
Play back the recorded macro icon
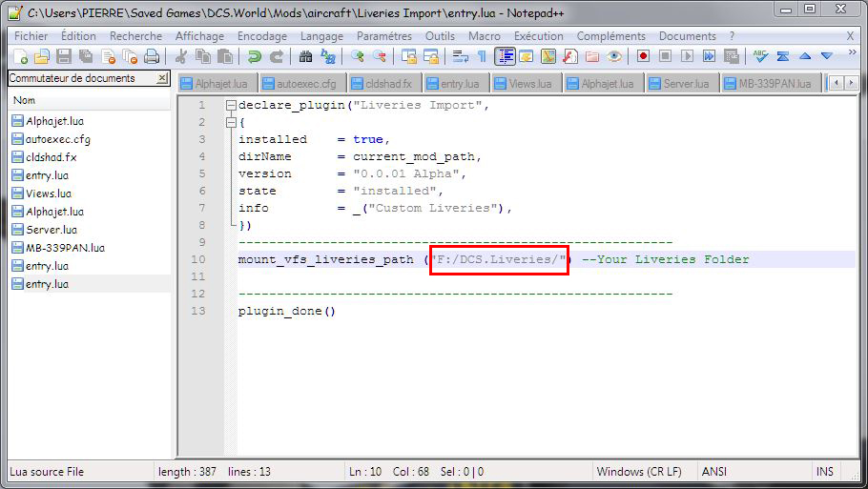click(687, 56)
